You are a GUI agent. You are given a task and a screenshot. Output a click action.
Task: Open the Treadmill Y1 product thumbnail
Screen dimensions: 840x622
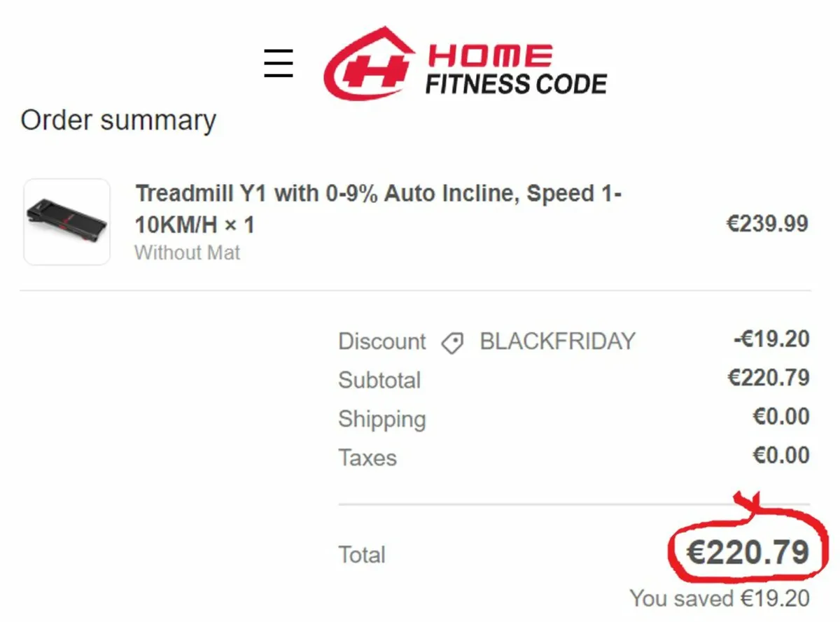tap(67, 222)
